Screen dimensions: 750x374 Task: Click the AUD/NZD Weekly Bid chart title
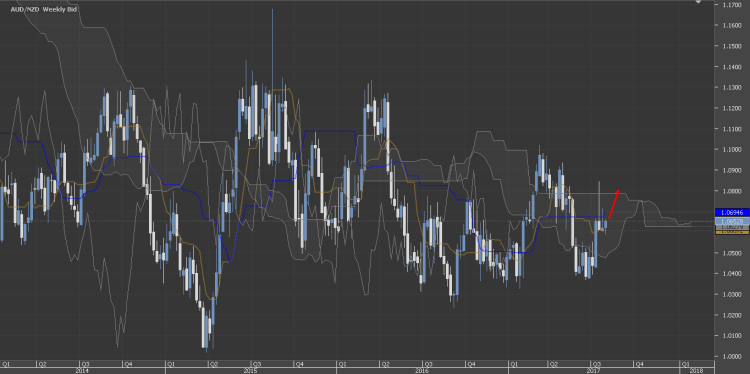click(x=38, y=9)
